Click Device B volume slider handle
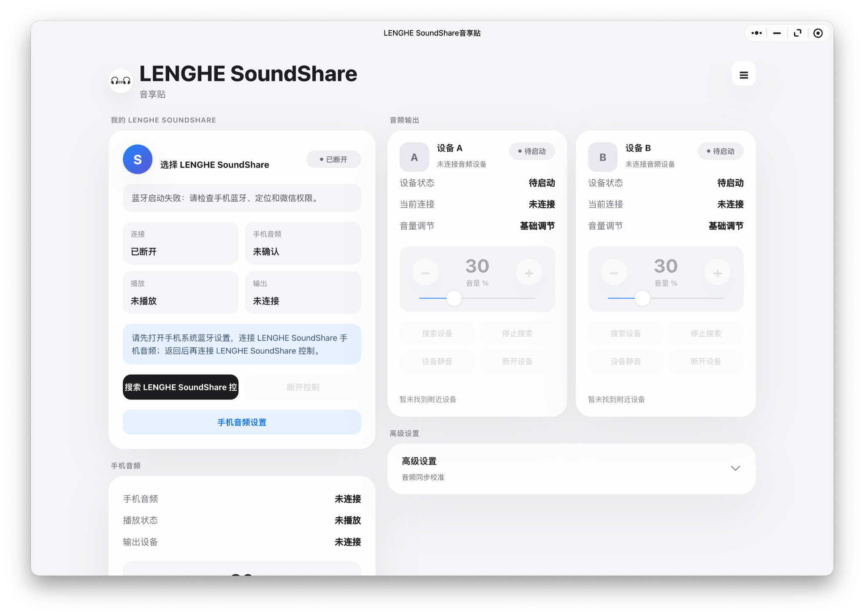864x616 pixels. pyautogui.click(x=642, y=298)
